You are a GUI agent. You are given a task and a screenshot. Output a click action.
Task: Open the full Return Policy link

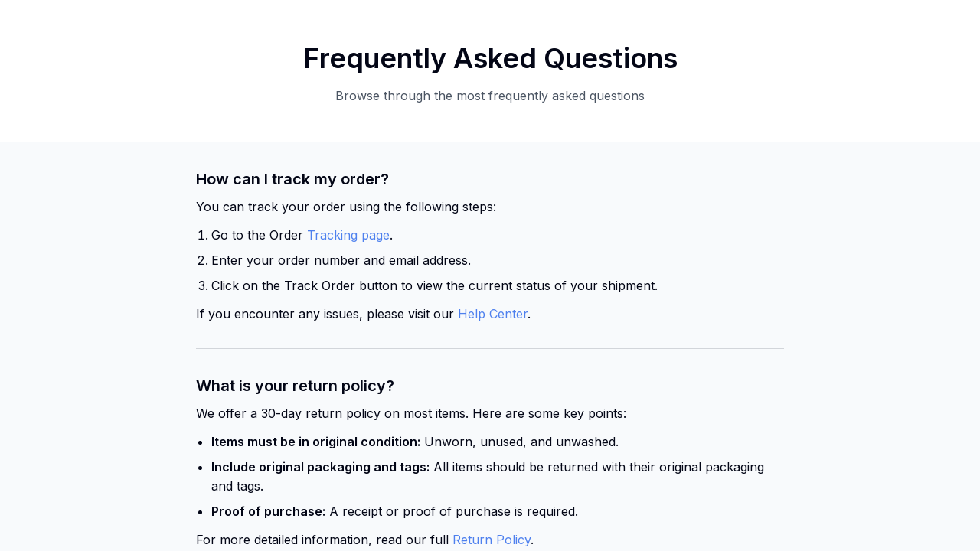click(491, 539)
